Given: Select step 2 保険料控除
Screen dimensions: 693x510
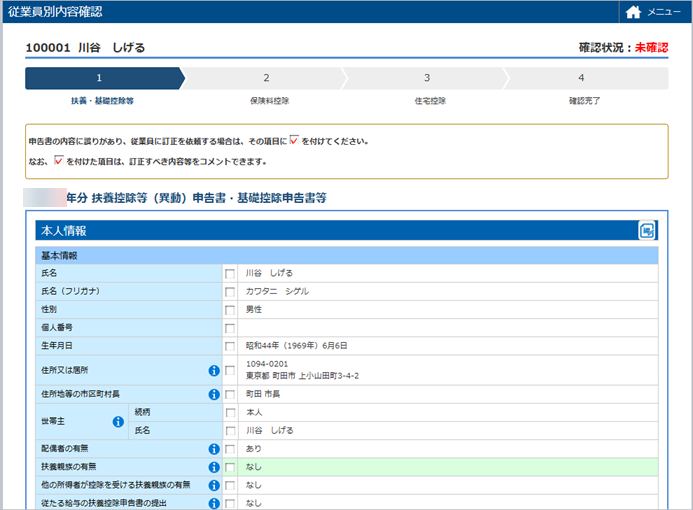Looking at the screenshot, I should (266, 78).
